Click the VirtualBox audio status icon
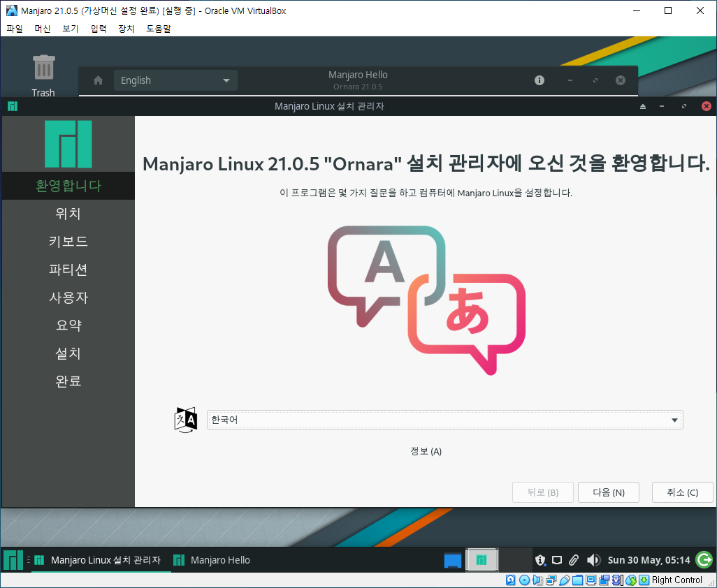The image size is (717, 588). (x=538, y=580)
